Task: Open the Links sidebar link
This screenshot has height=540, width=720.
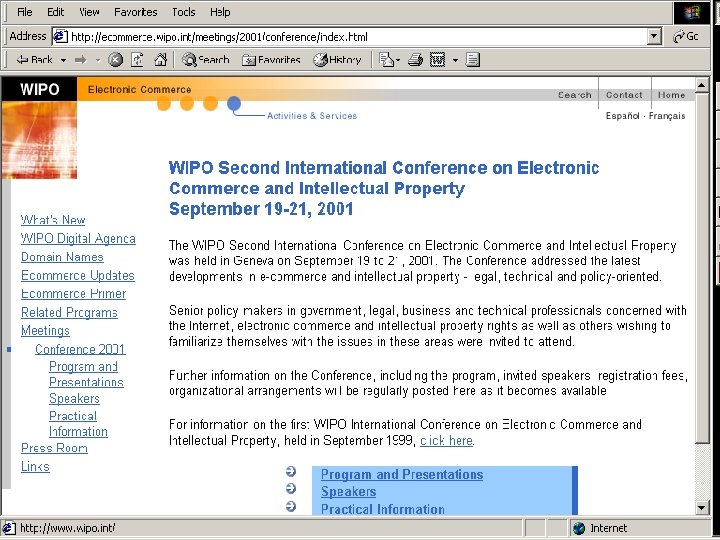Action: [x=35, y=467]
